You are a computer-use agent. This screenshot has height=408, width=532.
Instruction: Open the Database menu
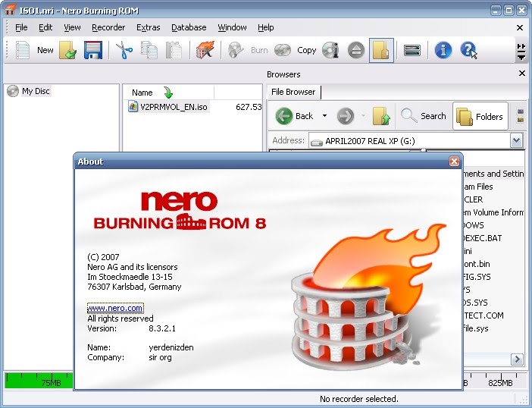pos(189,27)
